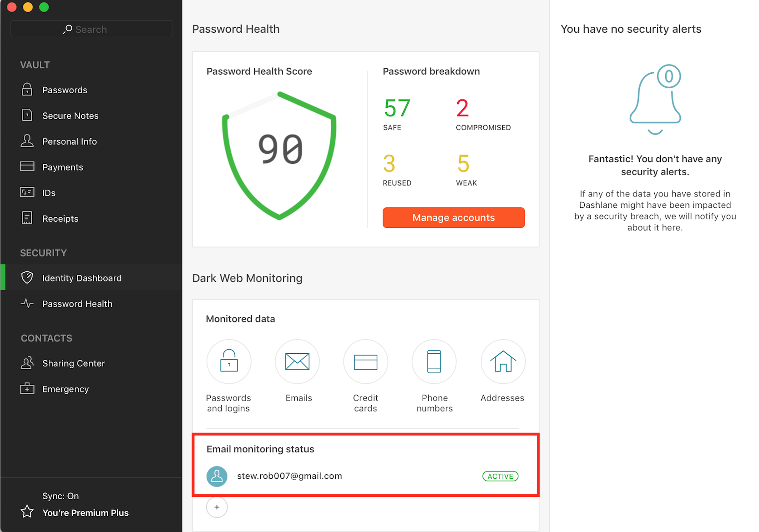
Task: Click You're Premium Plus label
Action: click(x=86, y=513)
